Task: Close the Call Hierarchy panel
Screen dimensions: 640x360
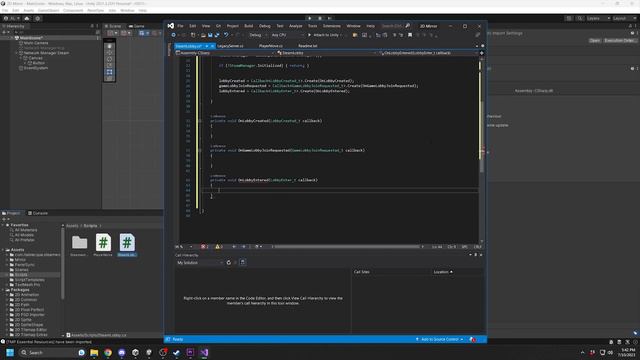Action: click(x=481, y=255)
